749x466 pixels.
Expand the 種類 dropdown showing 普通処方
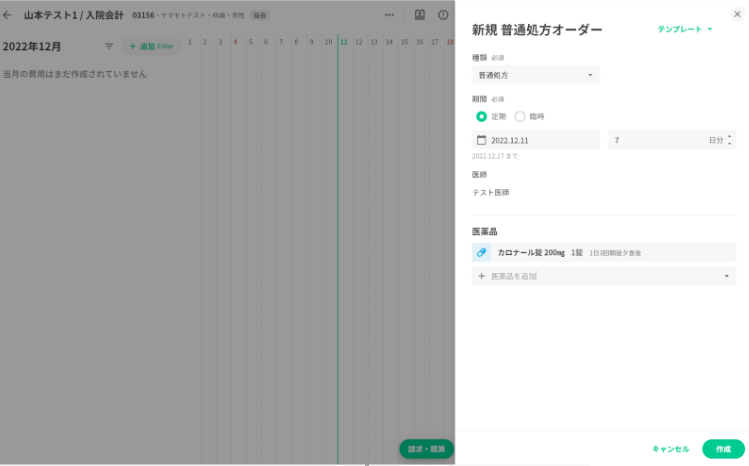click(x=535, y=75)
